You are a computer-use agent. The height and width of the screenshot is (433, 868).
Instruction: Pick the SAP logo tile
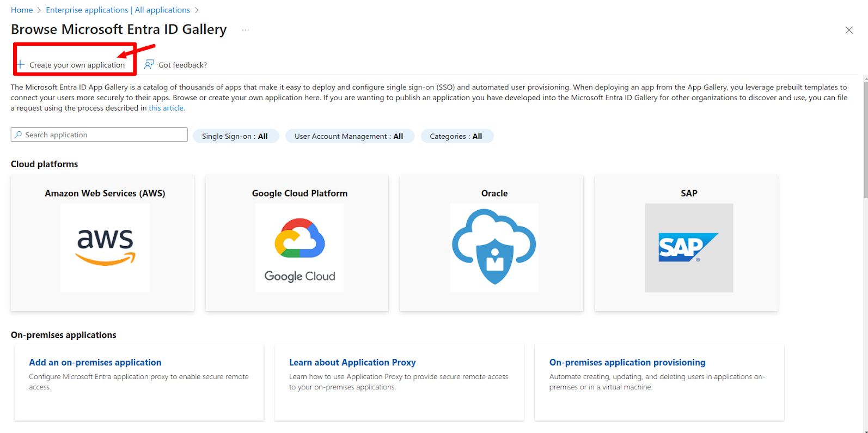[x=689, y=248]
